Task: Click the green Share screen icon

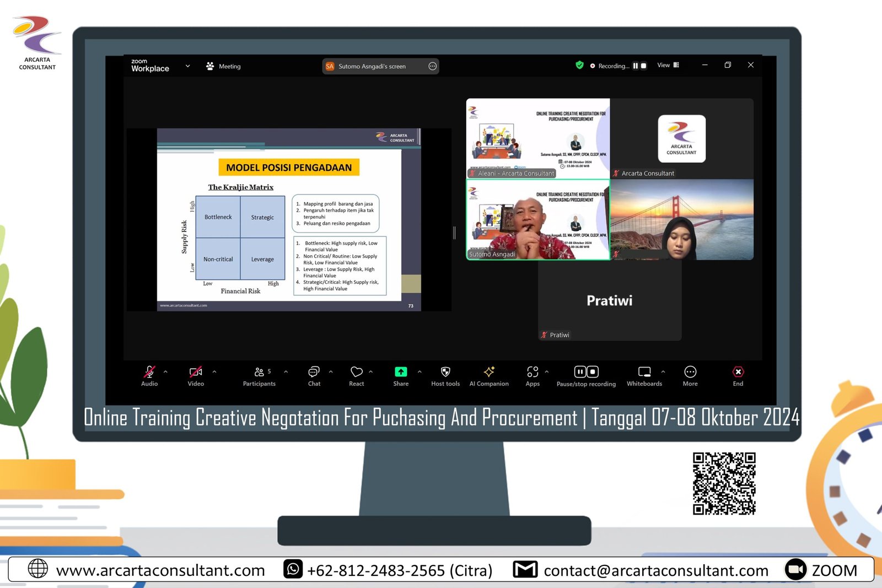Action: coord(401,372)
